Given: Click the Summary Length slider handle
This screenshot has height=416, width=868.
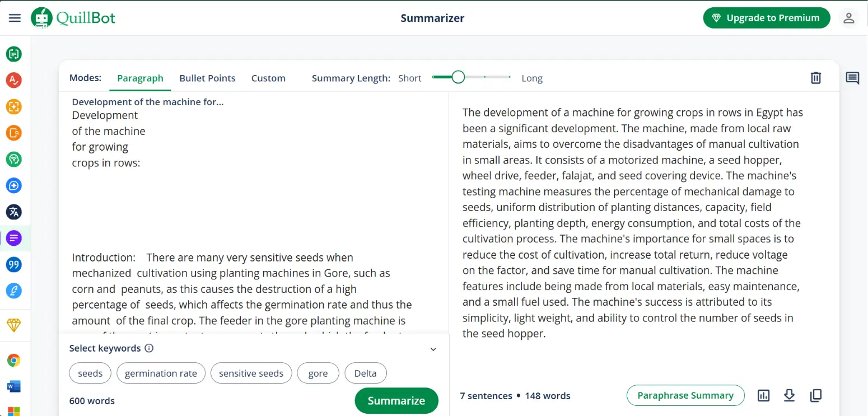Looking at the screenshot, I should tap(458, 77).
